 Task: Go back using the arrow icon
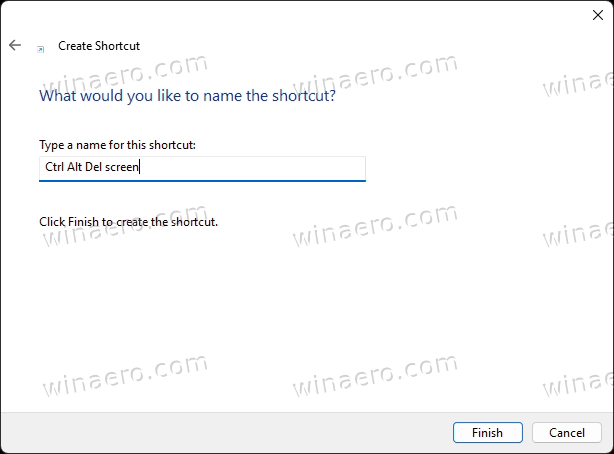point(15,45)
